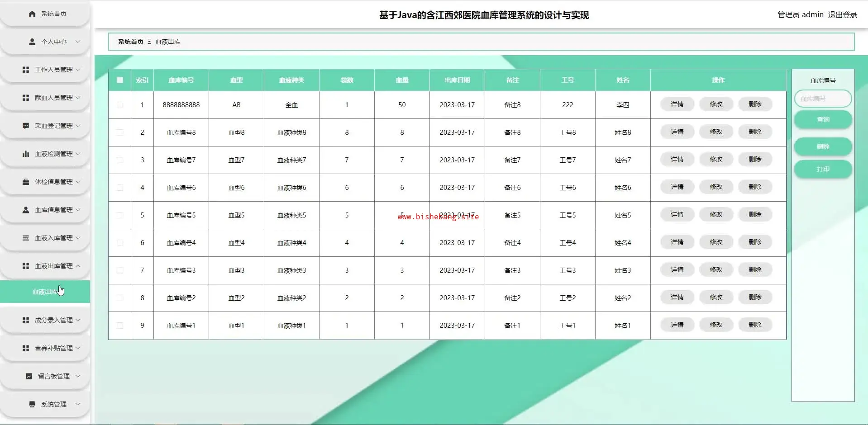The height and width of the screenshot is (425, 868).
Task: Click the 管理员 admin label
Action: pos(800,14)
